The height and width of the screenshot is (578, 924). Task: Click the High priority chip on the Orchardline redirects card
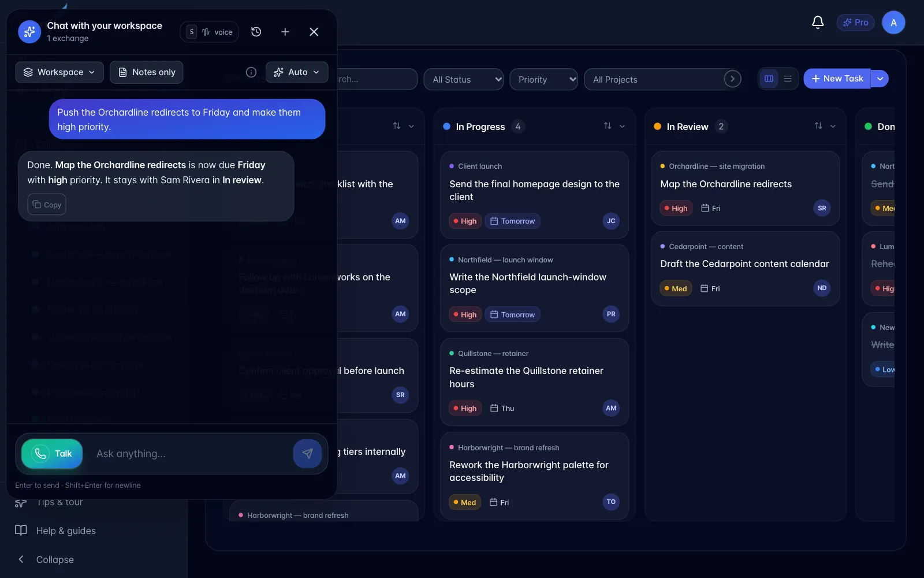coord(676,208)
